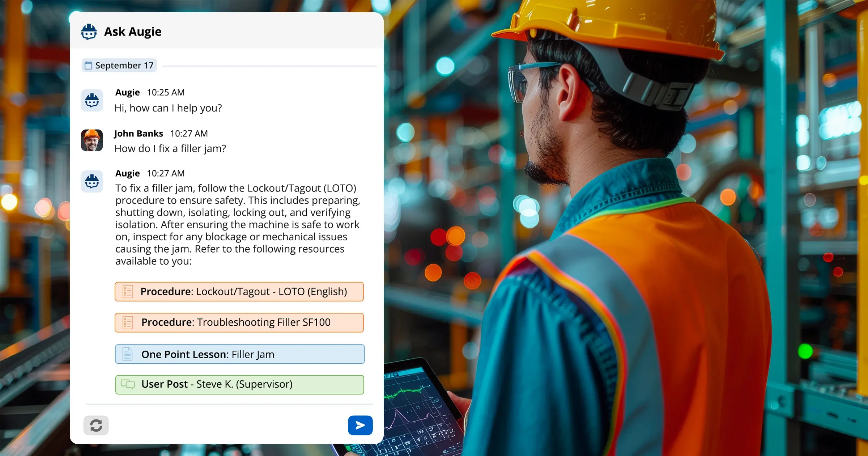
Task: Click "How do I fix a filler jam?" message
Action: tap(170, 149)
